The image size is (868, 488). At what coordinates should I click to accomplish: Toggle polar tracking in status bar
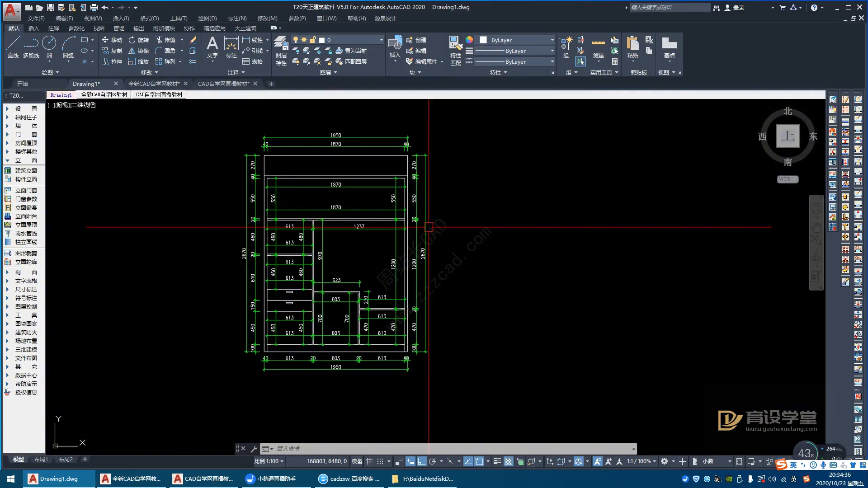pyautogui.click(x=433, y=461)
